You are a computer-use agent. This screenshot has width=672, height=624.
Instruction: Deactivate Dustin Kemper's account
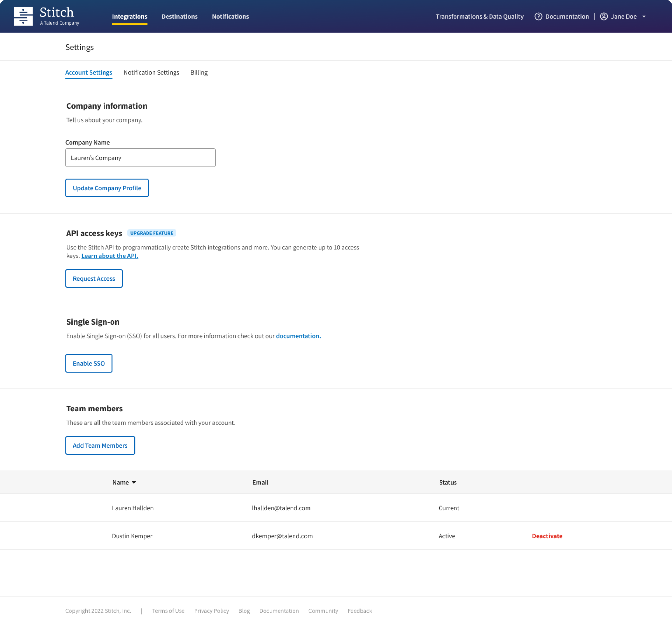pos(547,536)
